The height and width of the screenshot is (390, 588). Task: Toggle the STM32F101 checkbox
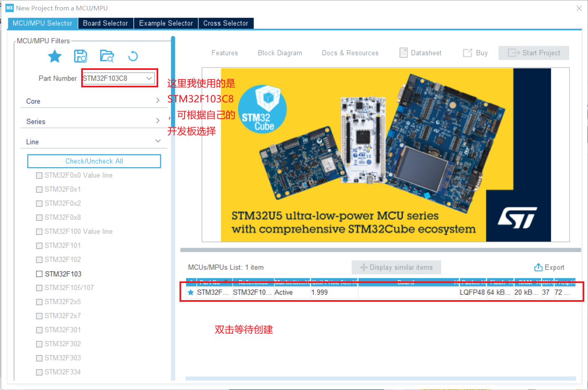[39, 246]
